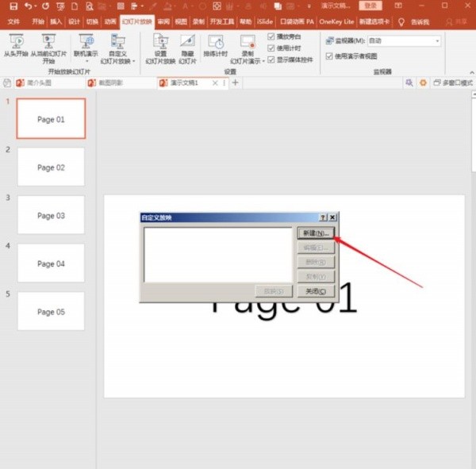The width and height of the screenshot is (476, 469).
Task: Open the 口袋动画 PA ribbon tab
Action: coord(297,21)
